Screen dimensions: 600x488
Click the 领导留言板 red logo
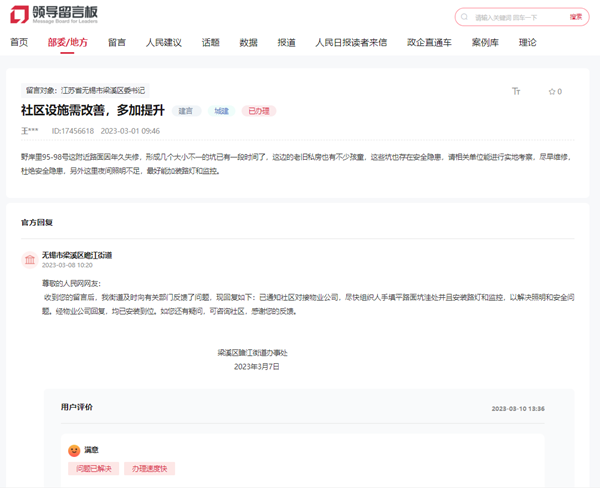click(19, 14)
